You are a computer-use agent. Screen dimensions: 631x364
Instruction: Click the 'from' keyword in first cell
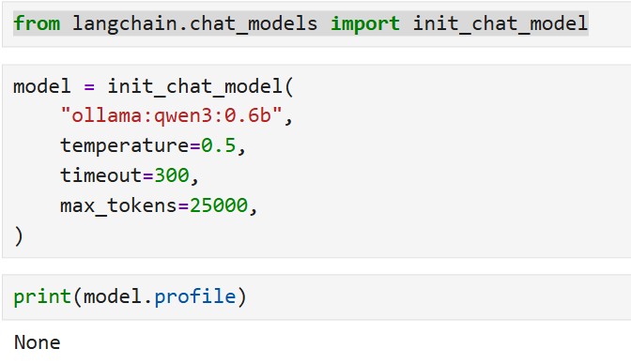click(x=37, y=23)
